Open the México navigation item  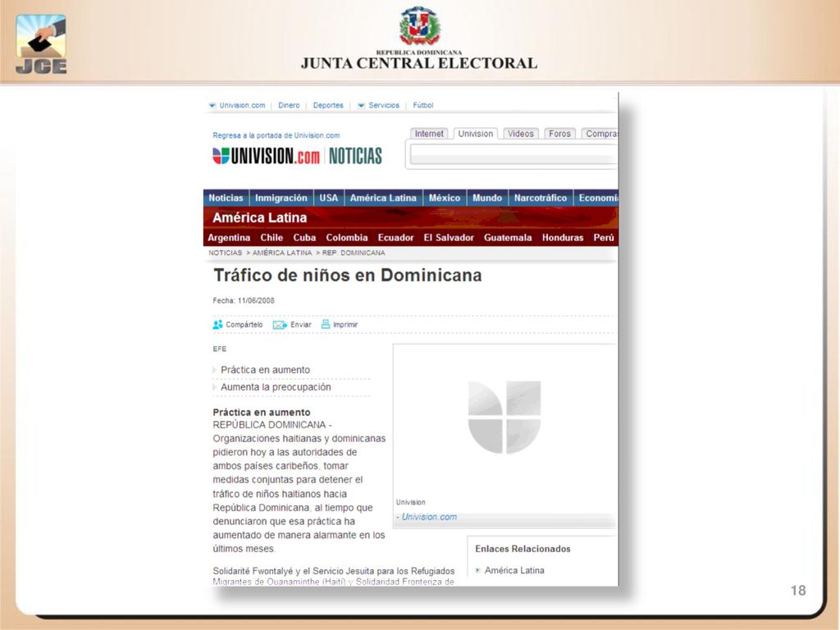445,198
